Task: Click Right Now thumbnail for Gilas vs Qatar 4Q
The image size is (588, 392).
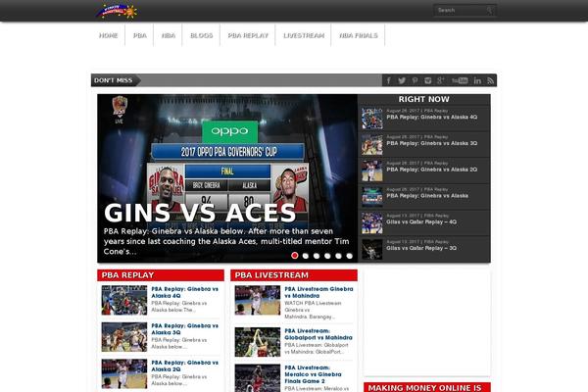Action: (372, 223)
